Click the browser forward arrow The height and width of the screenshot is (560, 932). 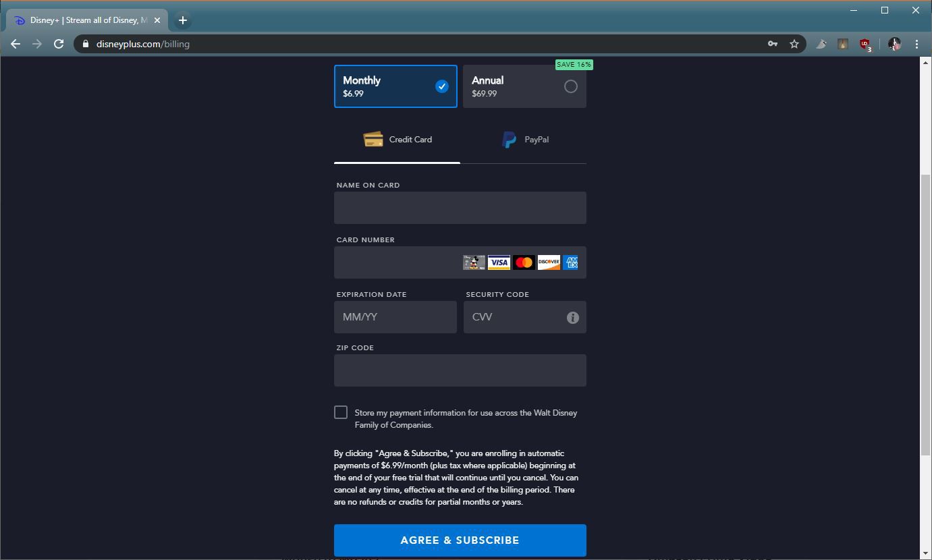pos(37,44)
